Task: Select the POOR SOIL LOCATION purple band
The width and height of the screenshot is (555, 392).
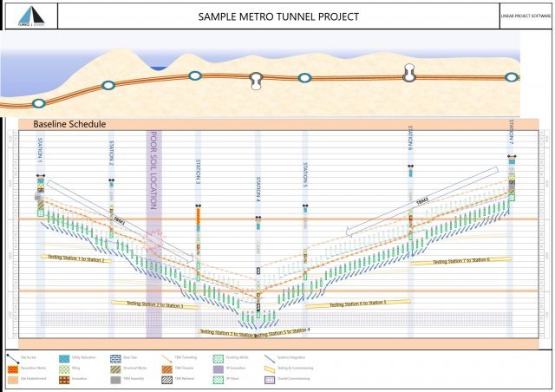Action: (x=154, y=234)
